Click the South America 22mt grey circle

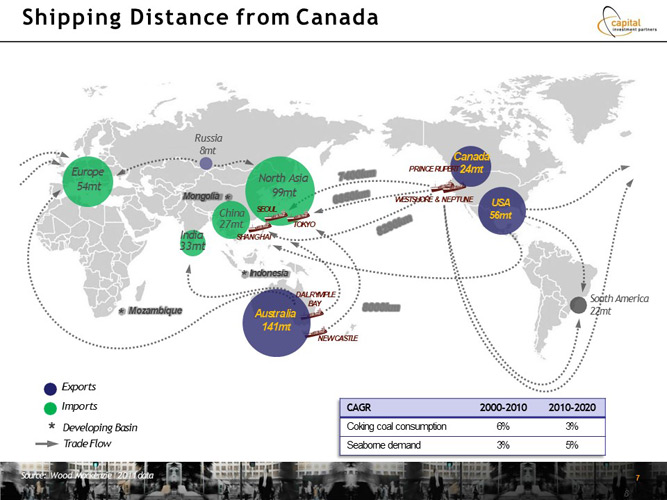click(x=578, y=304)
